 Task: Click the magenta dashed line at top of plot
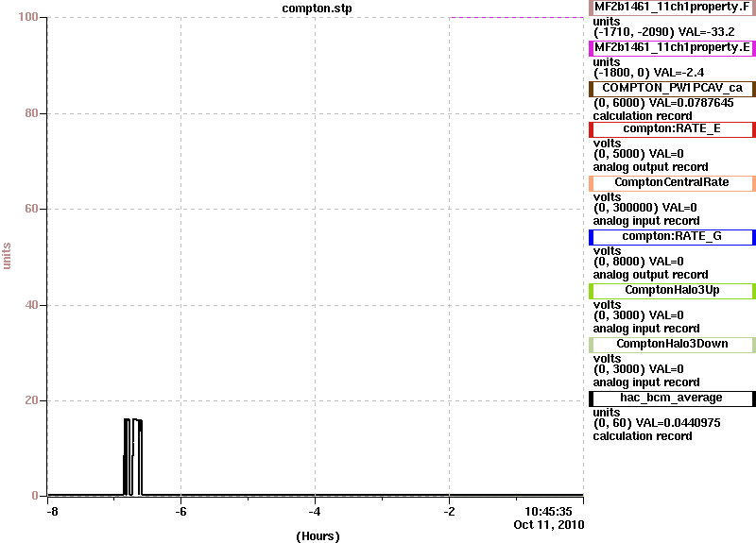516,17
